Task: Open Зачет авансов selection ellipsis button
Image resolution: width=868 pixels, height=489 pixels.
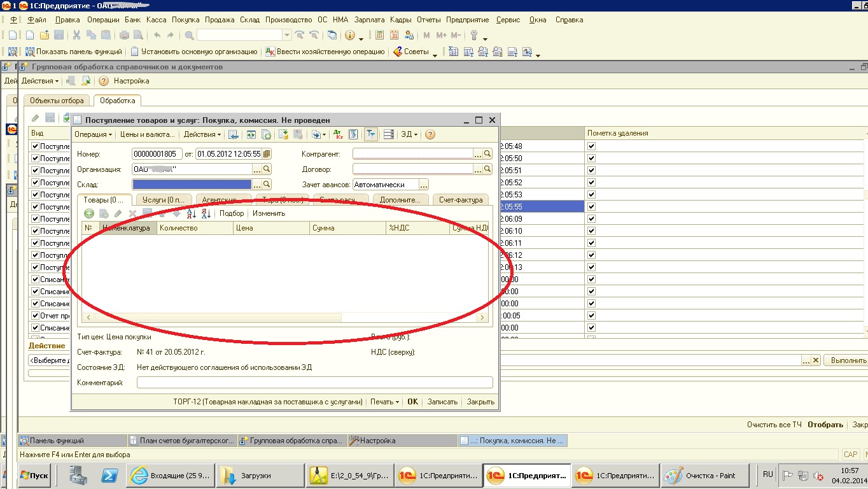Action: point(424,185)
